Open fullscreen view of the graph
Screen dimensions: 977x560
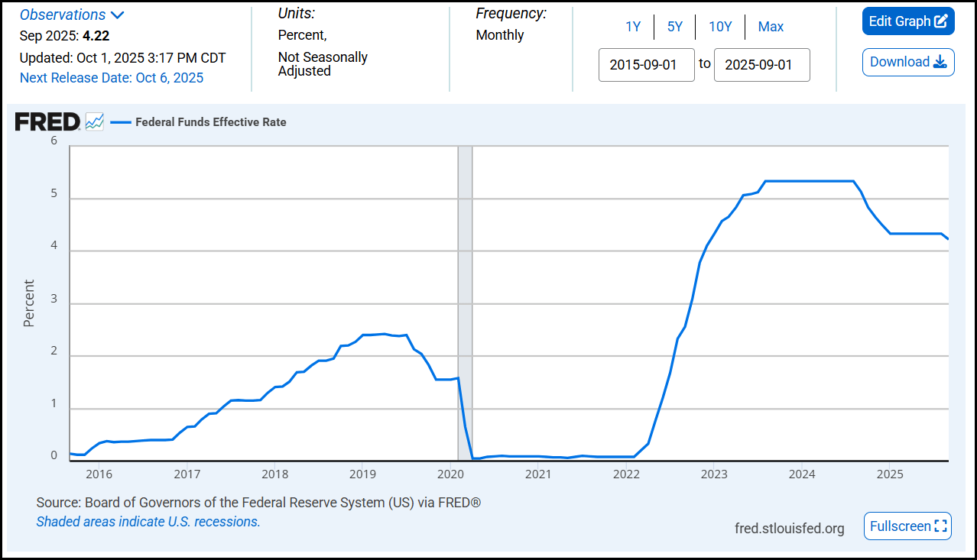pyautogui.click(x=907, y=526)
